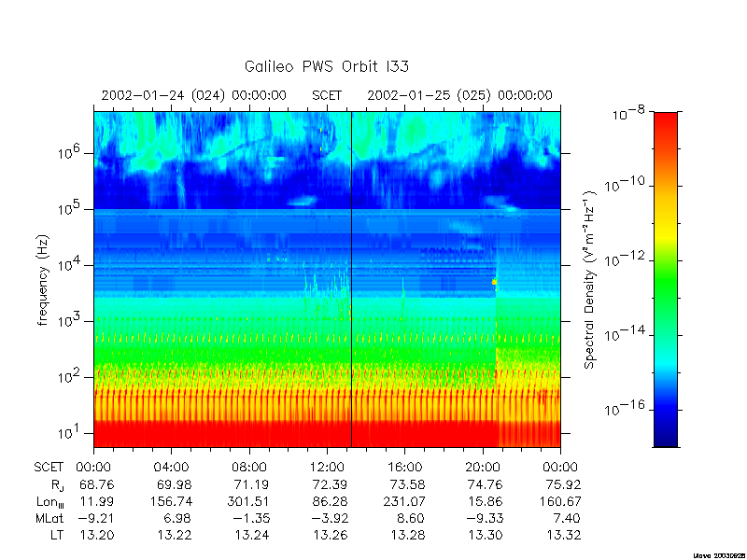Click the black vertical line in spectrogram
This screenshot has width=747, height=560.
(352, 279)
